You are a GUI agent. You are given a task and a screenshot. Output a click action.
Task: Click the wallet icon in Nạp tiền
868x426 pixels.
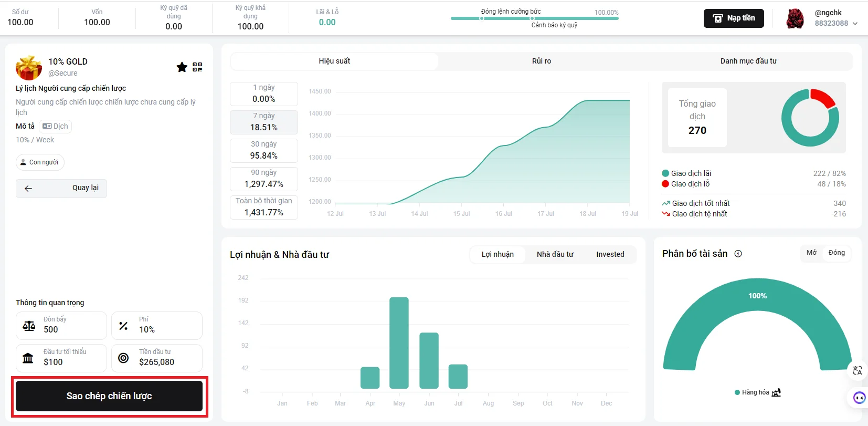[718, 18]
